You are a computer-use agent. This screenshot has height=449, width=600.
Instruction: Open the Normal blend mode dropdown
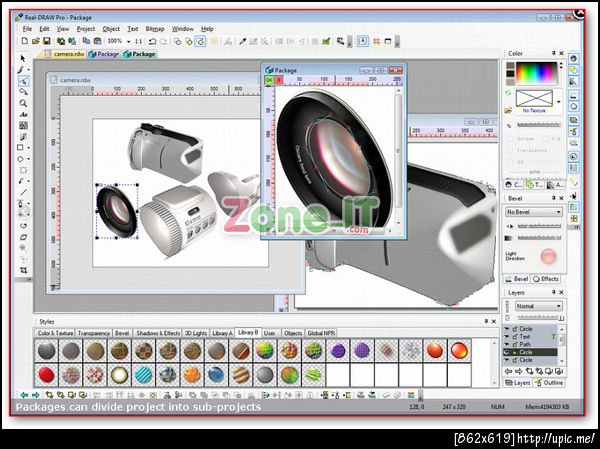pos(539,306)
